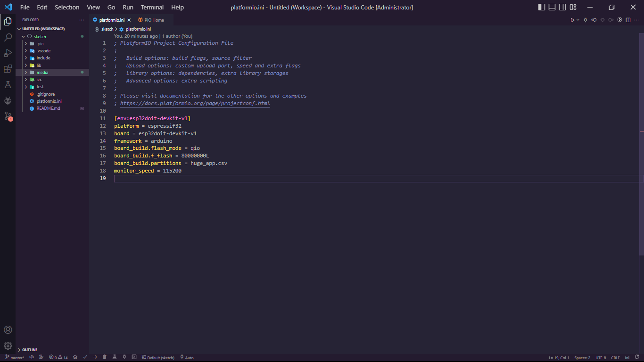This screenshot has width=644, height=362.
Task: Open the Explorer view in activity bar
Action: pyautogui.click(x=8, y=21)
